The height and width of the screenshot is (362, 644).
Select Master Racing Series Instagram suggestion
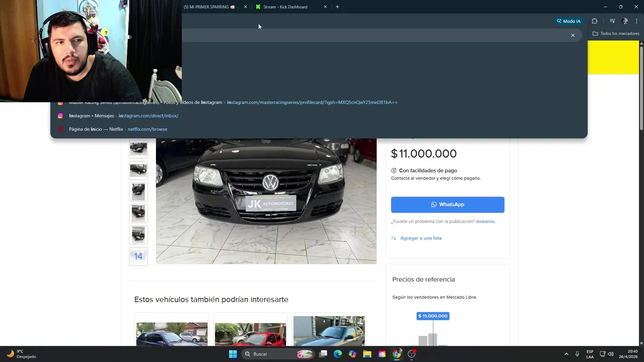coord(318,102)
